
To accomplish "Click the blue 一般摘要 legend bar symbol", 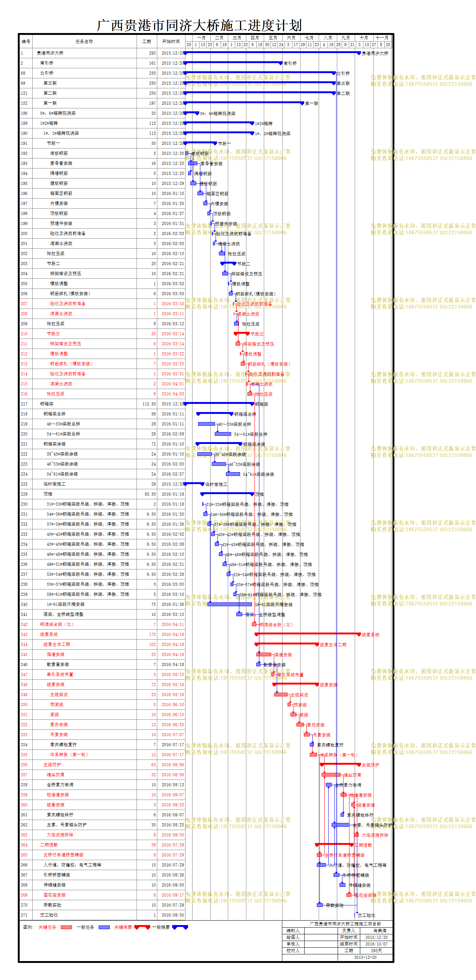I will 180,927.
